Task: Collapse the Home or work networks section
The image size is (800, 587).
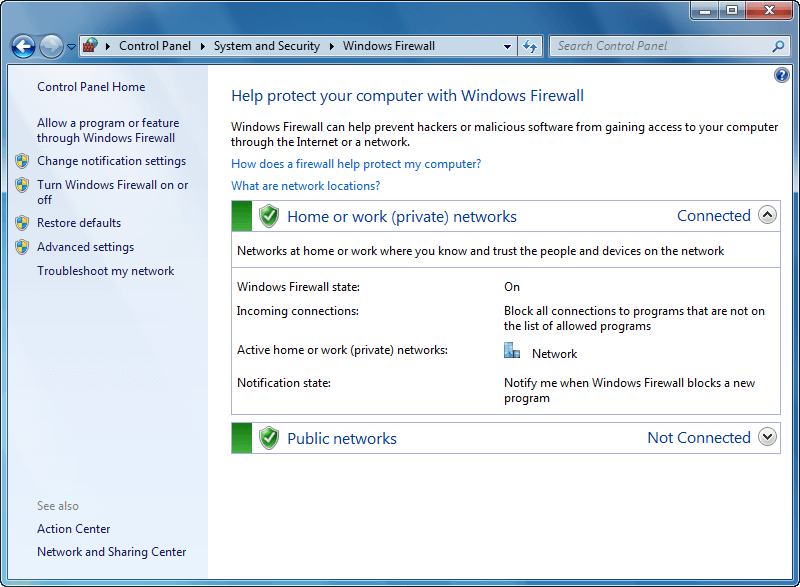Action: 767,215
